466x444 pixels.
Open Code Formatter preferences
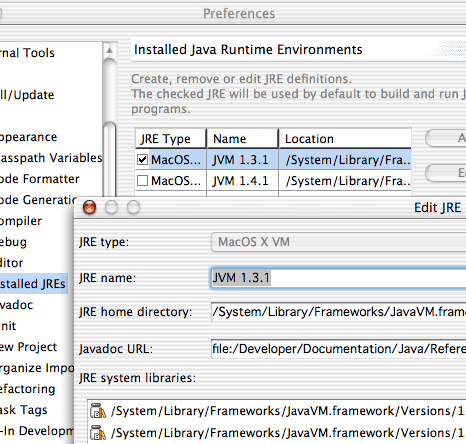[x=39, y=179]
